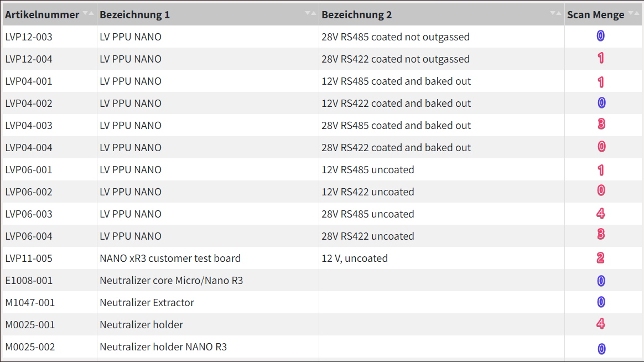This screenshot has width=644, height=362.
Task: Click scan quantity 4 for LVP06-003
Action: [x=601, y=213]
